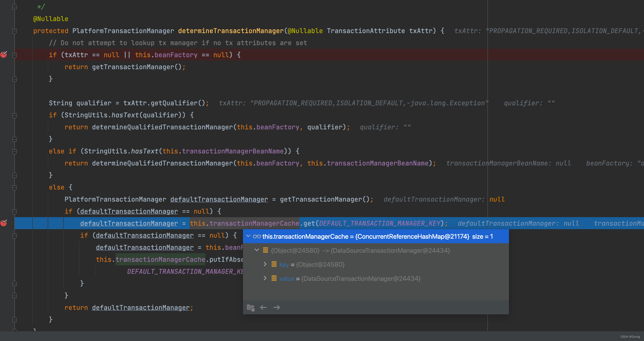Remove breakpoint on the txAttr == null line
This screenshot has height=341, width=644.
(x=4, y=54)
